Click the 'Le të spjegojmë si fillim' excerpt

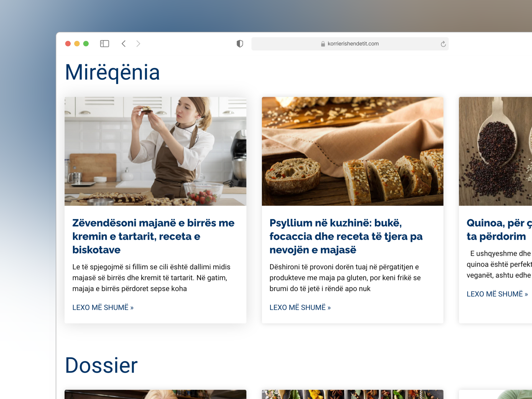(x=151, y=278)
